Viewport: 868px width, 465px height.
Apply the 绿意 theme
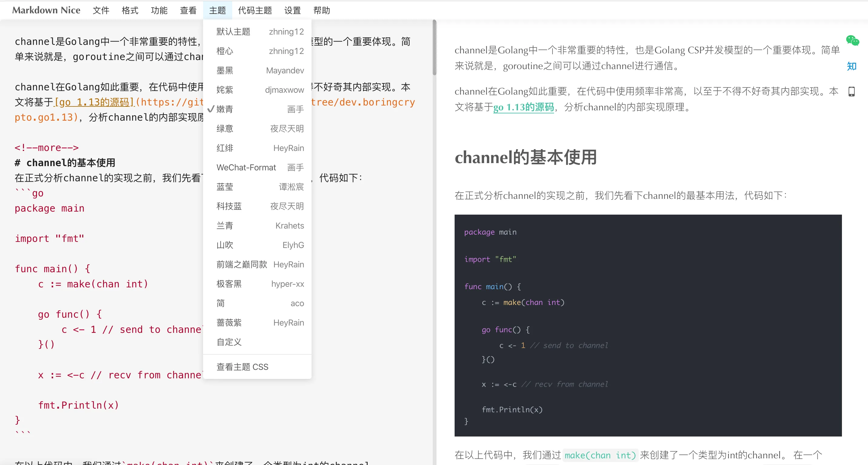pos(257,129)
